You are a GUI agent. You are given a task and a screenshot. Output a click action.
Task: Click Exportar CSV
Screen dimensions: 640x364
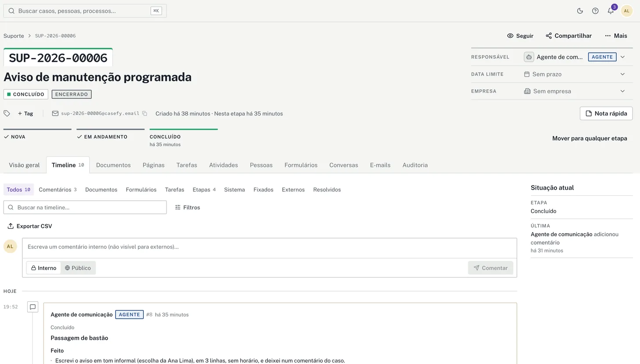tap(30, 226)
